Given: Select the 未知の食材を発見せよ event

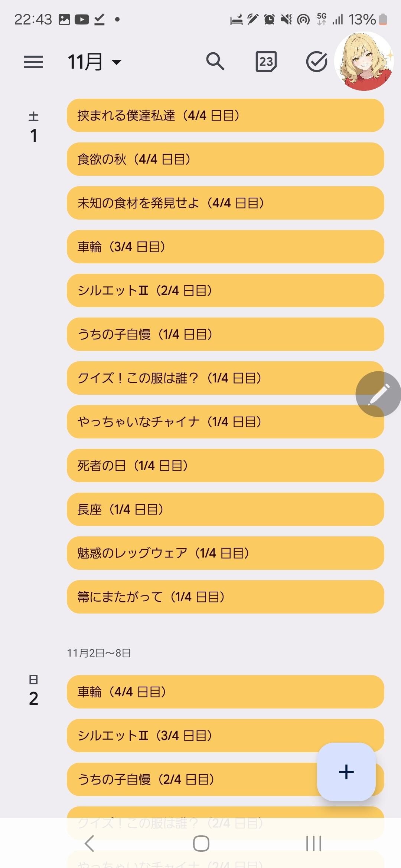Looking at the screenshot, I should click(225, 203).
